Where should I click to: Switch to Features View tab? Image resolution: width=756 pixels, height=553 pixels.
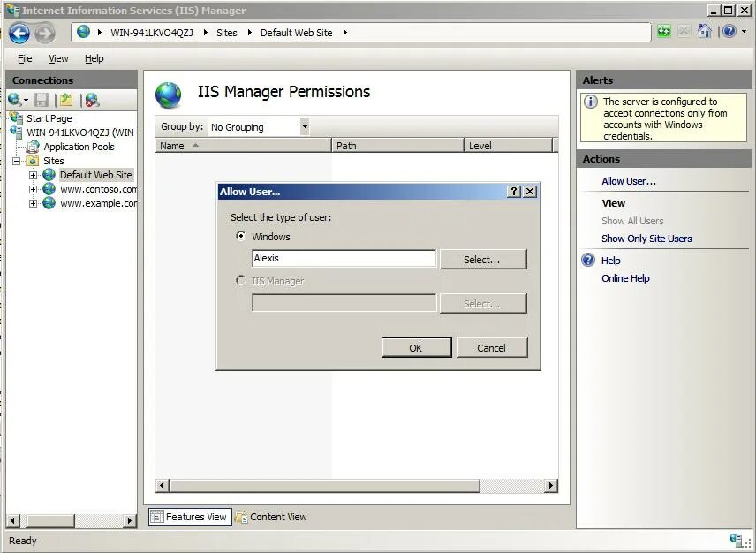190,517
